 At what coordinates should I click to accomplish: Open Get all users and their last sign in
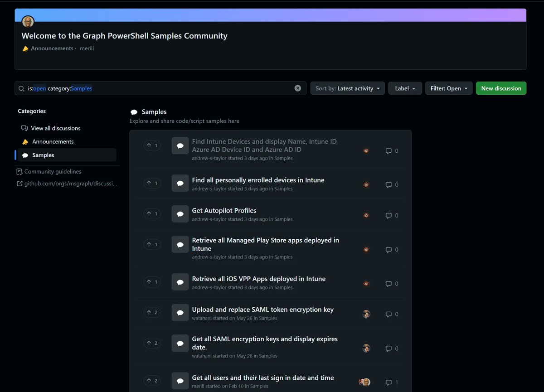coord(263,377)
